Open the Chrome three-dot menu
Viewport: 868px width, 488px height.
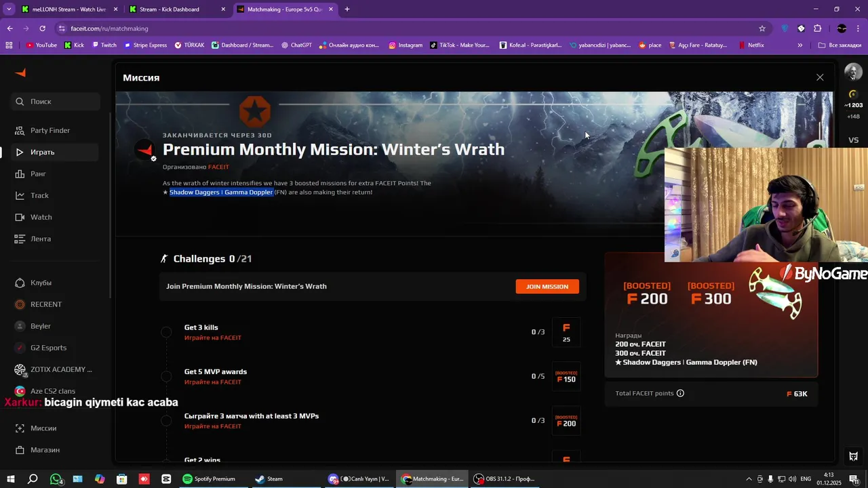tap(858, 28)
